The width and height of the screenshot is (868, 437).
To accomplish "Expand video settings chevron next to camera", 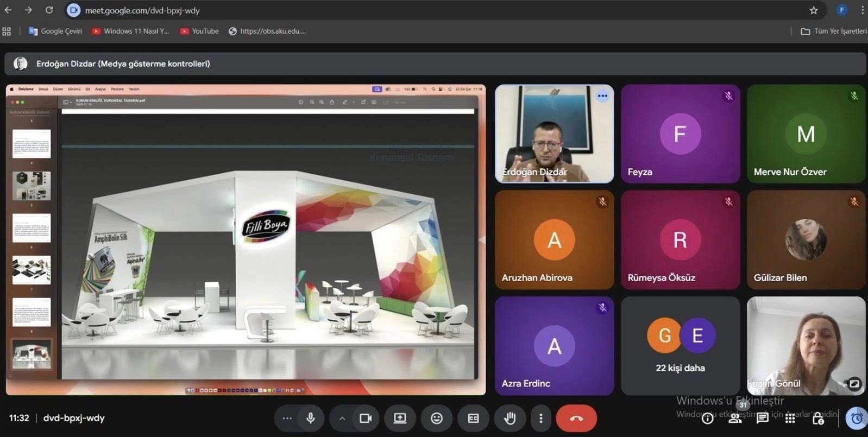I will coord(342,418).
